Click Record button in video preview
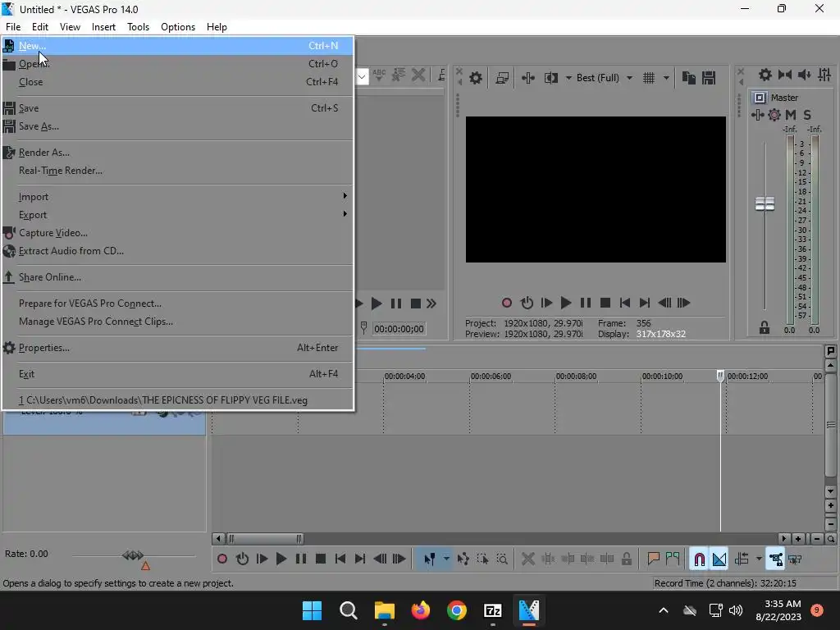The height and width of the screenshot is (630, 840). coord(507,304)
